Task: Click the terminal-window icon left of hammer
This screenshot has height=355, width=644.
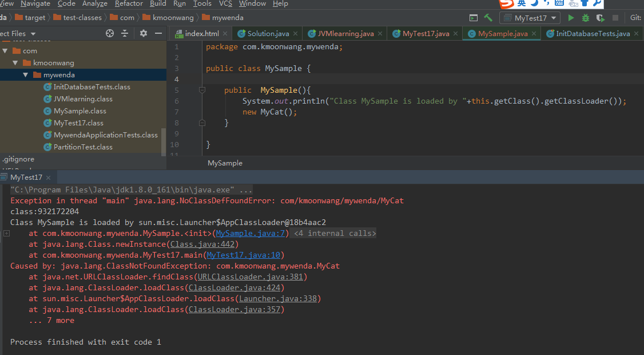Action: click(x=474, y=18)
